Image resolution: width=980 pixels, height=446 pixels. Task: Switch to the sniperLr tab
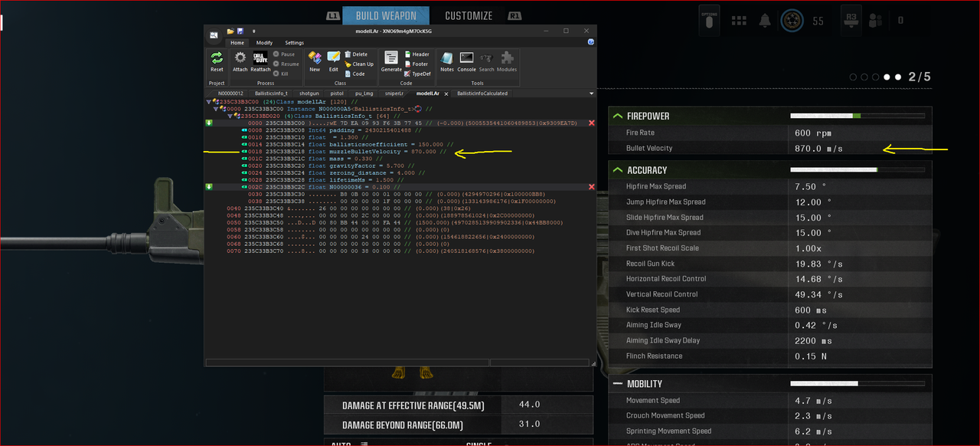click(394, 93)
